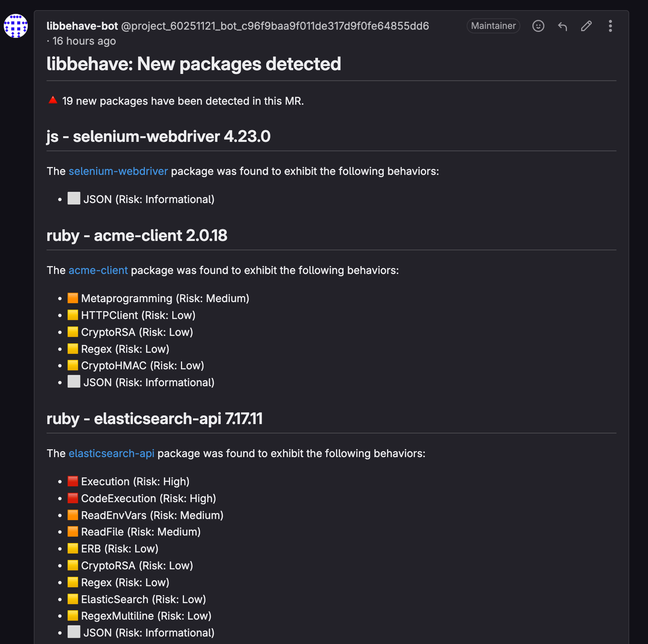Viewport: 648px width, 644px height.
Task: Reply to the libbehave-bot comment
Action: (562, 26)
